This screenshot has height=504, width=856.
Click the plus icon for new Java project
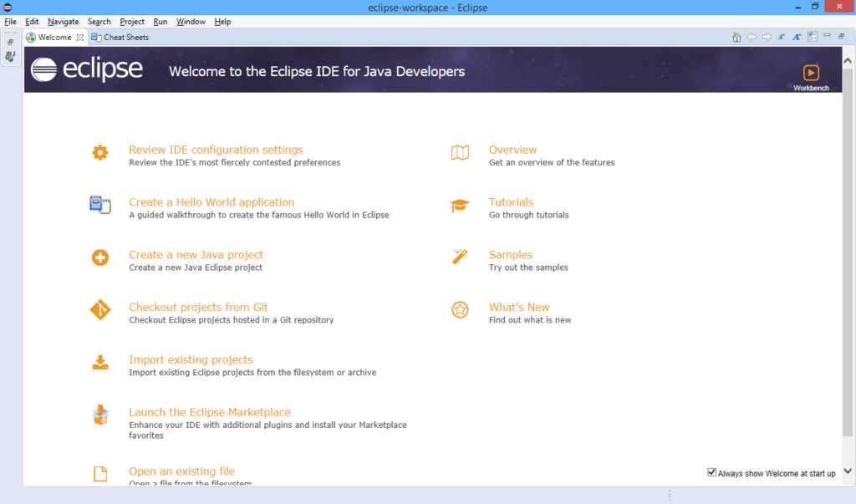click(100, 257)
